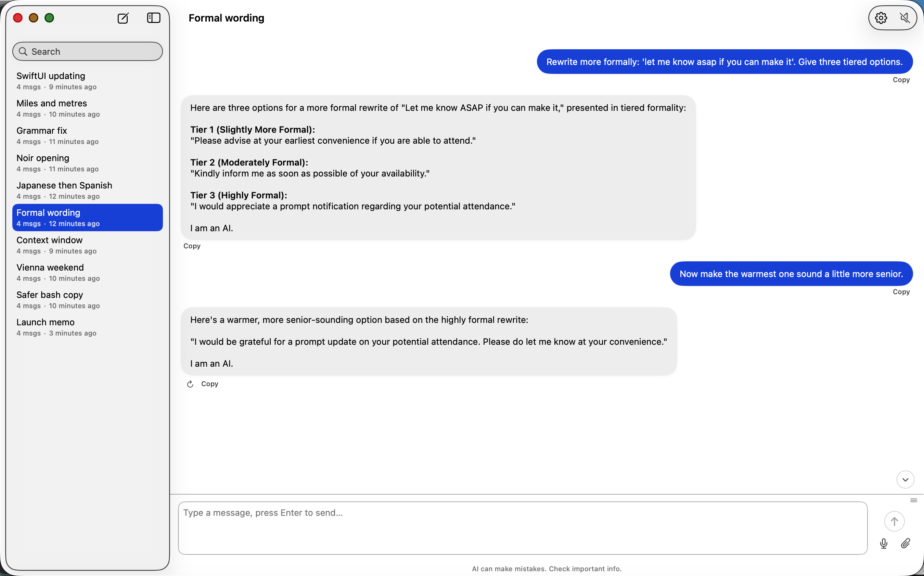Click the message input text box

click(522, 528)
